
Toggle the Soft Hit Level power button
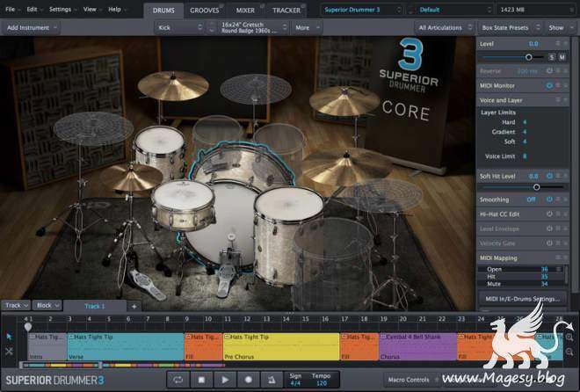pyautogui.click(x=549, y=176)
